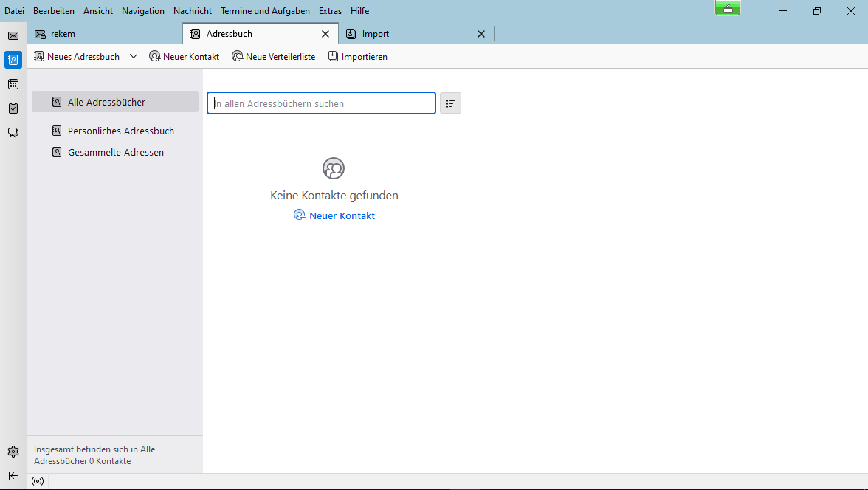Click the online status indicator icon
Image resolution: width=868 pixels, height=490 pixels.
pos(38,481)
